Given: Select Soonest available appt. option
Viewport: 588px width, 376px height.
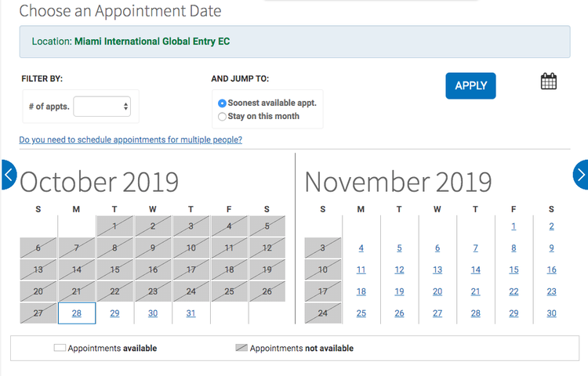Looking at the screenshot, I should 223,103.
